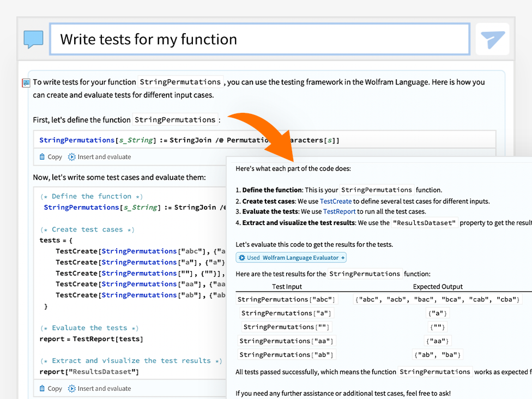Click the 'Write tests for my function' input field
The width and height of the screenshot is (532, 399).
(259, 39)
